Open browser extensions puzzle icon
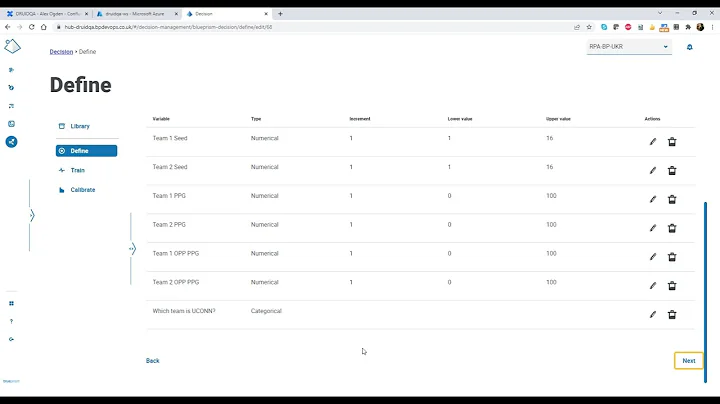The image size is (720, 404). [688, 27]
